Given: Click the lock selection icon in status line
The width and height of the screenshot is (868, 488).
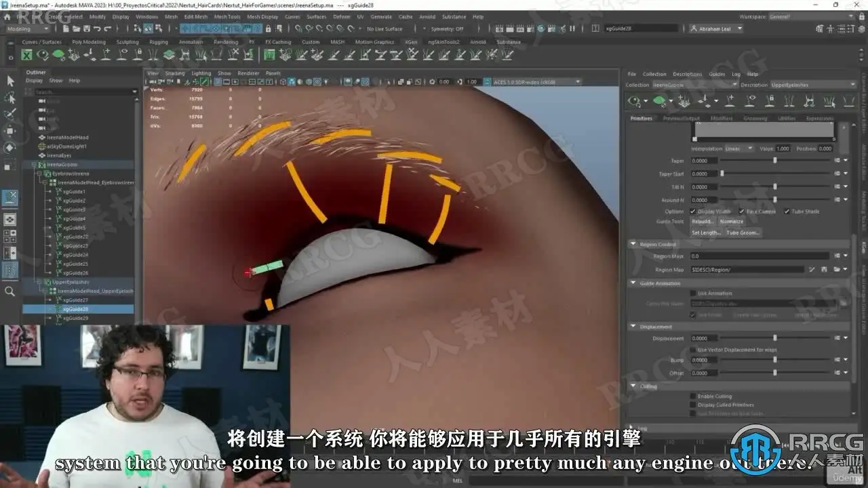Looking at the screenshot, I should click(x=269, y=28).
